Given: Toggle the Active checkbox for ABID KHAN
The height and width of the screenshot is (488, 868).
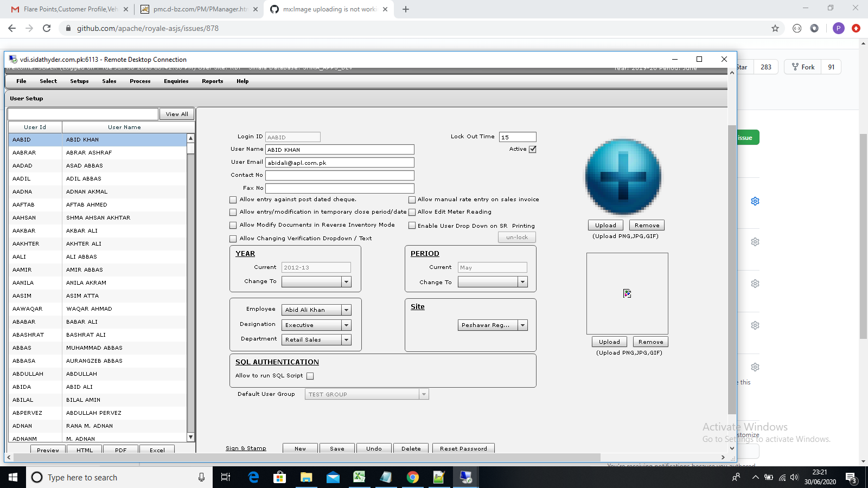Looking at the screenshot, I should click(533, 149).
